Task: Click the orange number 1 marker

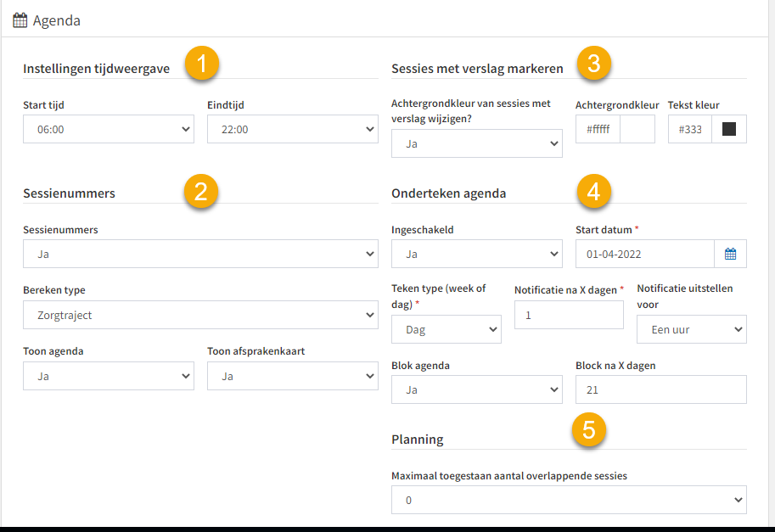Action: pos(202,64)
